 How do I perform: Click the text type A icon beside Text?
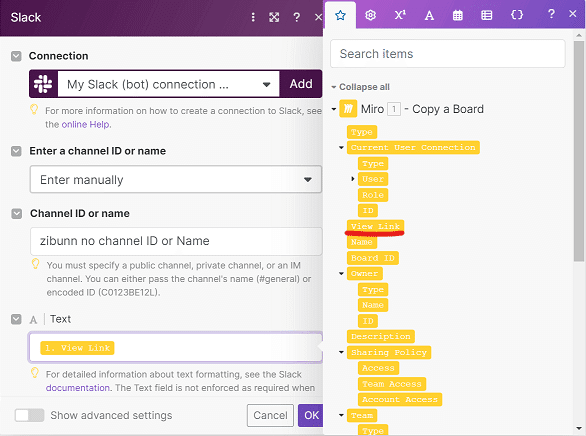tap(34, 320)
